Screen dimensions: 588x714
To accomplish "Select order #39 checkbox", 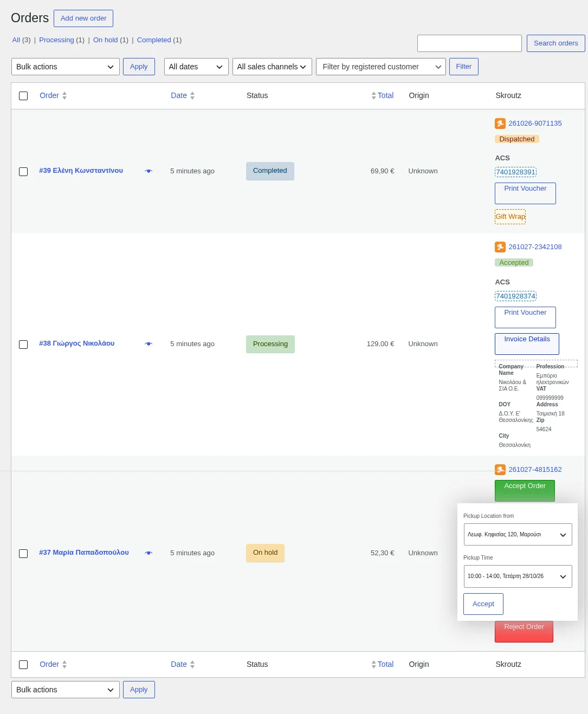I will [23, 172].
